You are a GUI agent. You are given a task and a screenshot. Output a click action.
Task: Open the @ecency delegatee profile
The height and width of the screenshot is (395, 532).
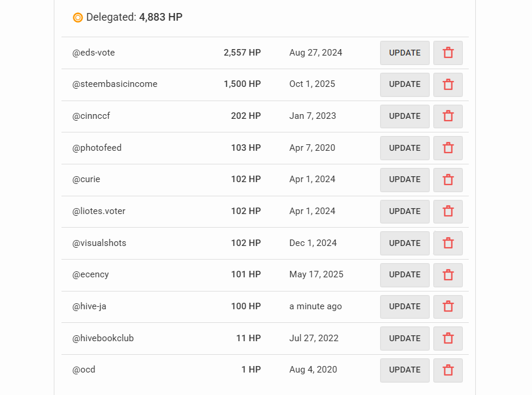point(90,274)
